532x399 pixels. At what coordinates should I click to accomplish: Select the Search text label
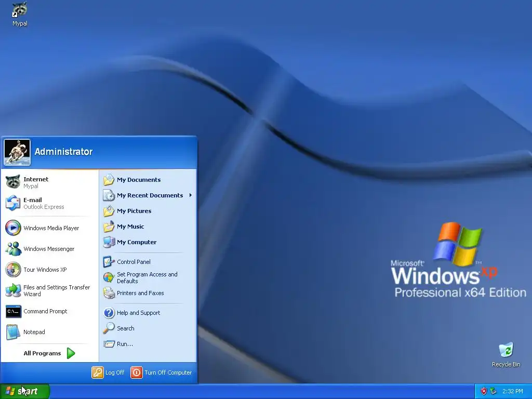pos(126,328)
